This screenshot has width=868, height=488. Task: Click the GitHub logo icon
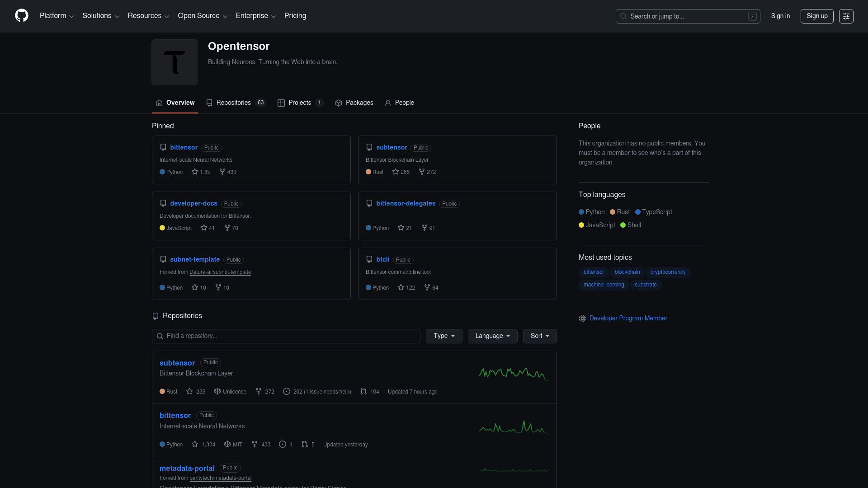21,15
